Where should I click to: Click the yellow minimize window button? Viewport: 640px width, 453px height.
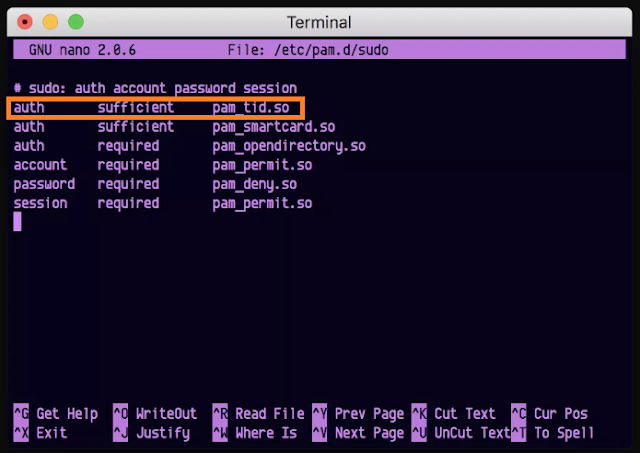click(x=50, y=22)
